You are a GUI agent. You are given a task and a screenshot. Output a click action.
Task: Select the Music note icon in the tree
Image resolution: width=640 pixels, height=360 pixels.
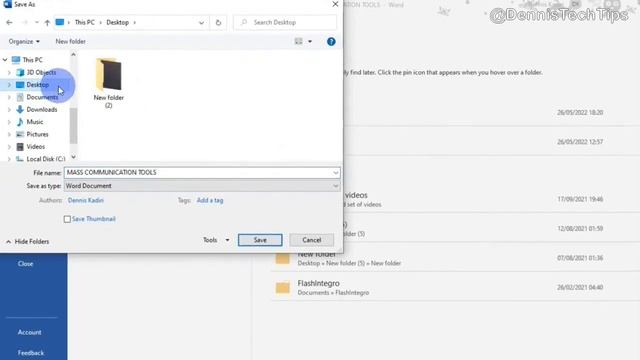(x=20, y=122)
